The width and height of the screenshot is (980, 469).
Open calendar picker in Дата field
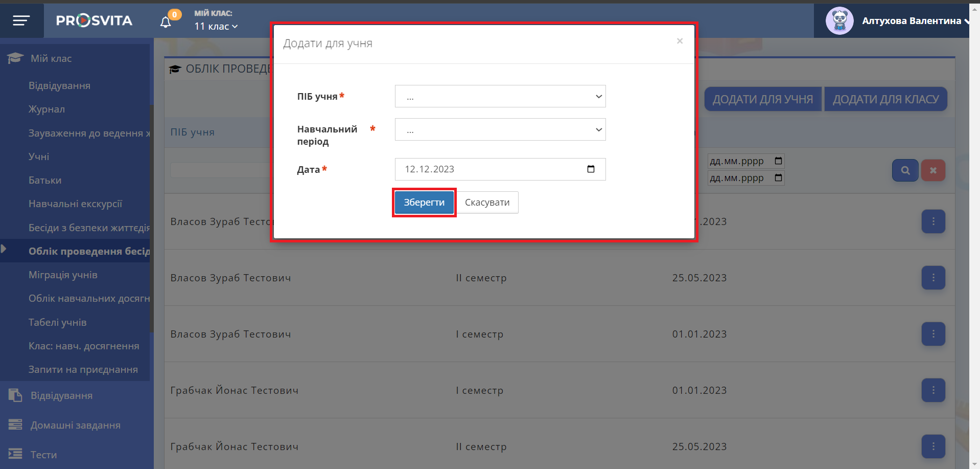[591, 169]
